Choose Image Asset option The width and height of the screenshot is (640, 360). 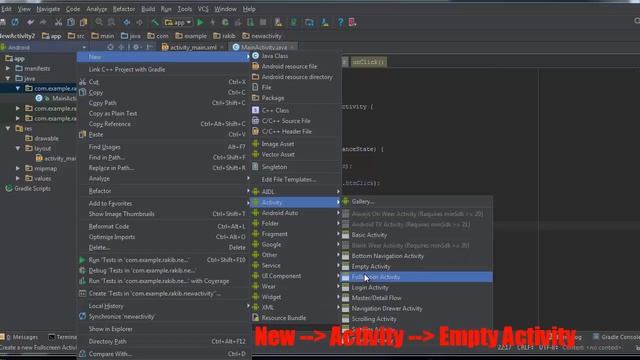(x=296, y=144)
